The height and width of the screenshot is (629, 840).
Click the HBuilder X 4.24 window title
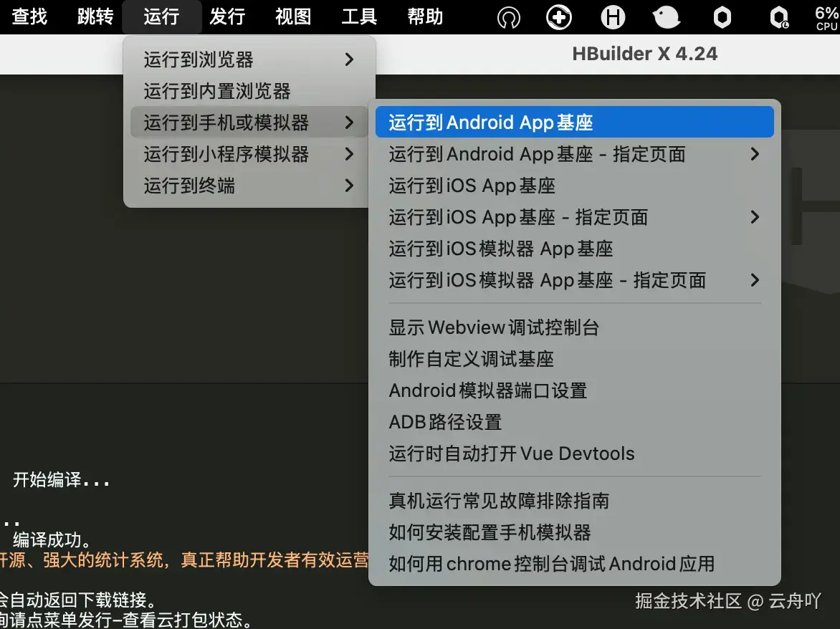tap(644, 54)
